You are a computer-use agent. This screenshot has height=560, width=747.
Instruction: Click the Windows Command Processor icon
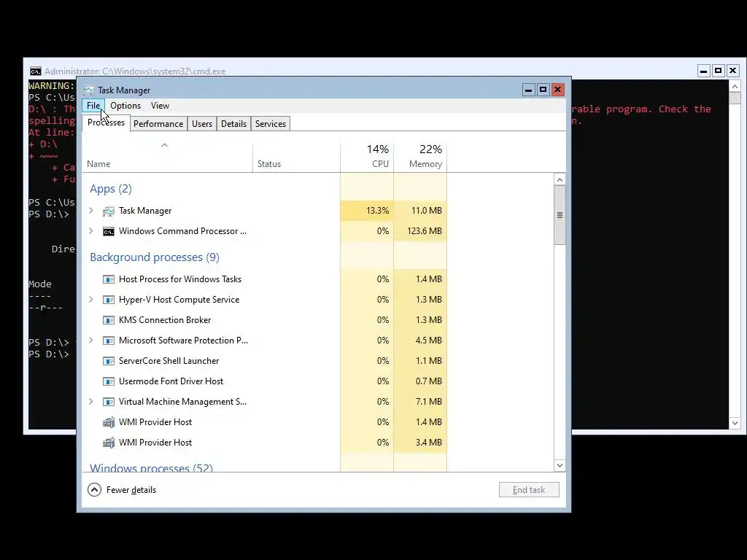(109, 231)
